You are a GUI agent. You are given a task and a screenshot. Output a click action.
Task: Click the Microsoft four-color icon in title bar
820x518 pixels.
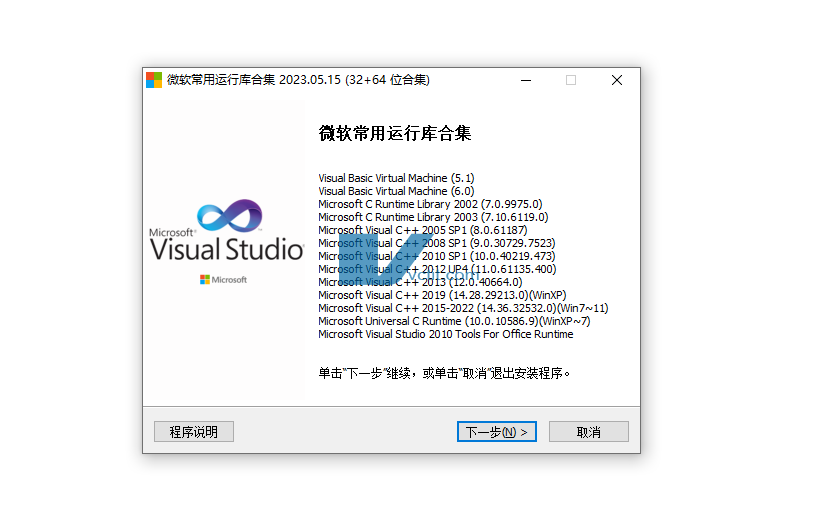pyautogui.click(x=154, y=80)
